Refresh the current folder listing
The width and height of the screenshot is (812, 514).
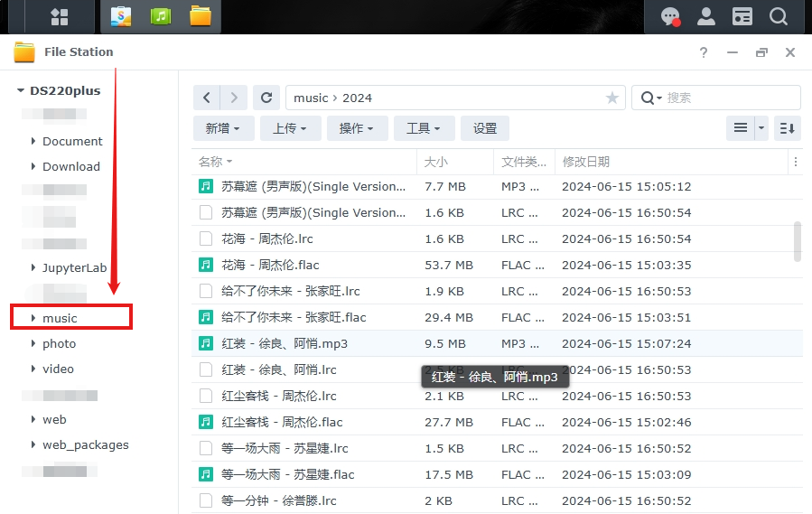[x=266, y=98]
